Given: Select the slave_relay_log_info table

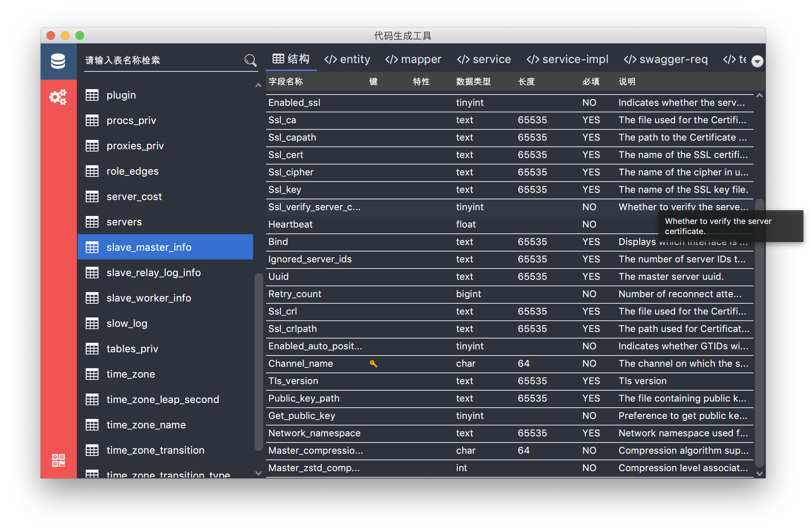Looking at the screenshot, I should 153,273.
